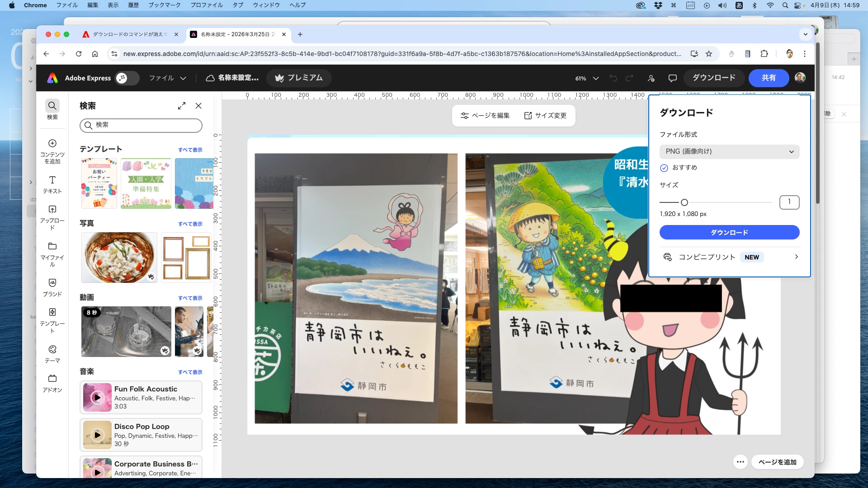Play the Disco Pop Loop track

97,435
